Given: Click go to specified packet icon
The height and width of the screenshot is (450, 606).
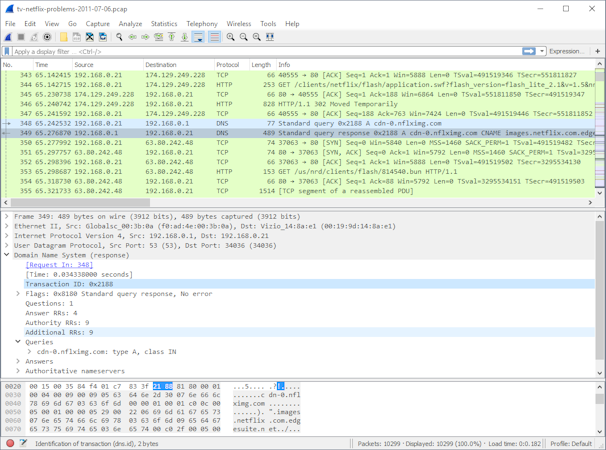Looking at the screenshot, I should tap(158, 37).
